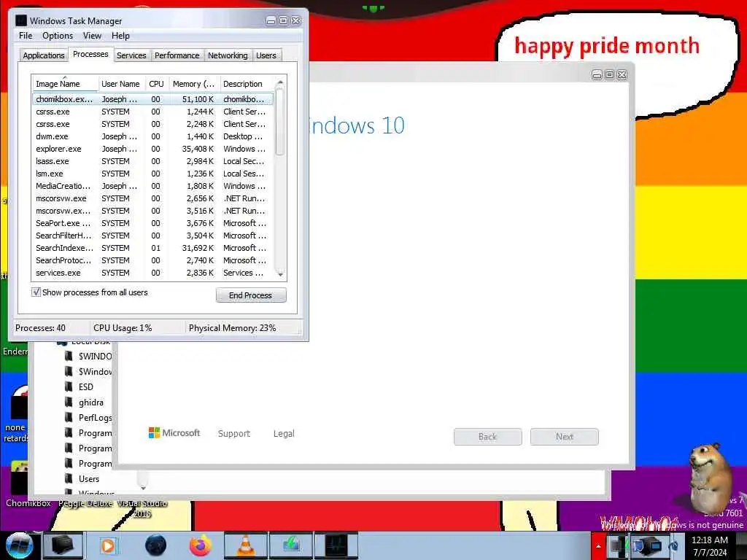Select the Users folder icon in Explorer
Image resolution: width=747 pixels, height=560 pixels.
point(69,478)
